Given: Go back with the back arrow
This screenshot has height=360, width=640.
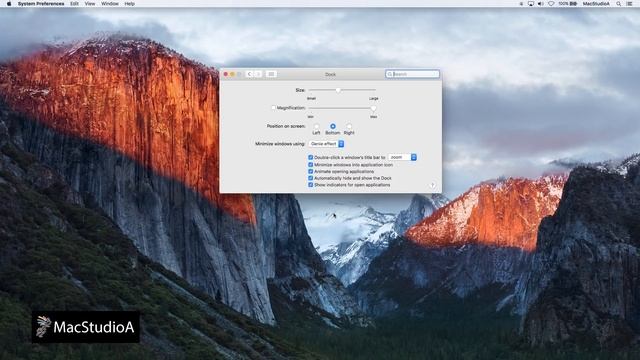Looking at the screenshot, I should coord(249,74).
